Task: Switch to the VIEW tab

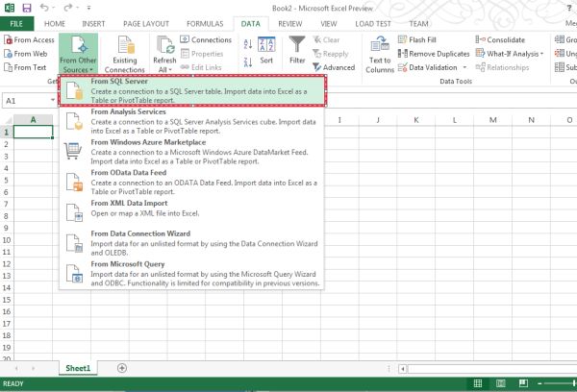Action: (329, 24)
